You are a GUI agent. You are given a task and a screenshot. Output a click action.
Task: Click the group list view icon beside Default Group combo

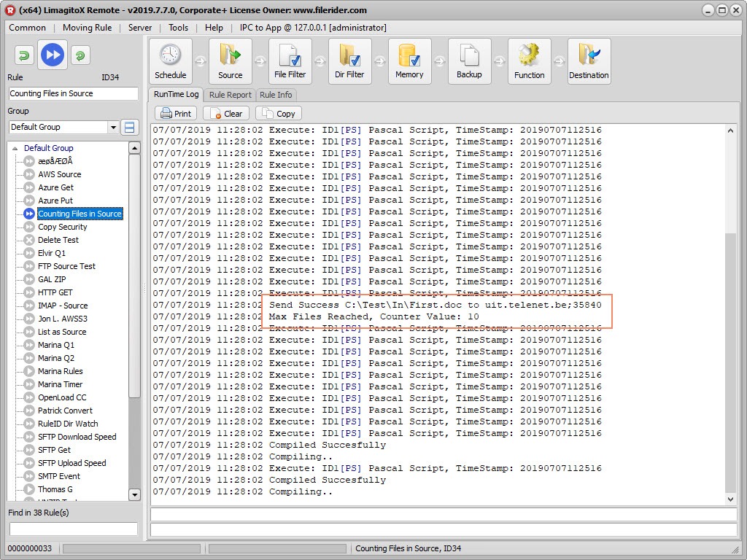pos(130,127)
